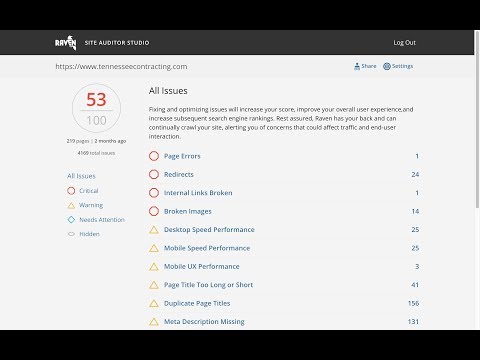Viewport: 480px width, 360px height.
Task: Click the Redirects count 24
Action: 415,174
